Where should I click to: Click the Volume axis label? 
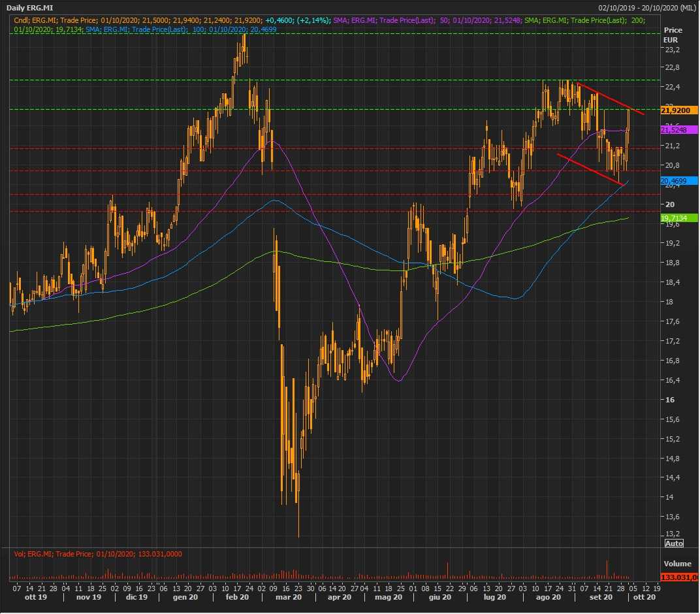(677, 563)
